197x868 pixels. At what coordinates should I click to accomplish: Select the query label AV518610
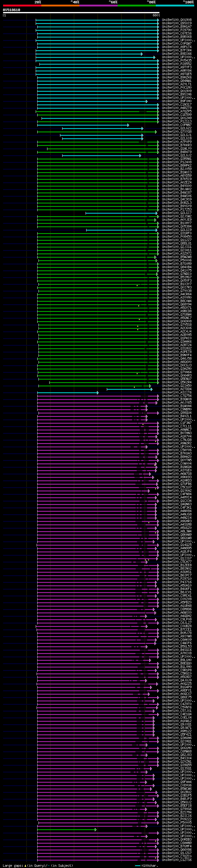tap(11, 10)
